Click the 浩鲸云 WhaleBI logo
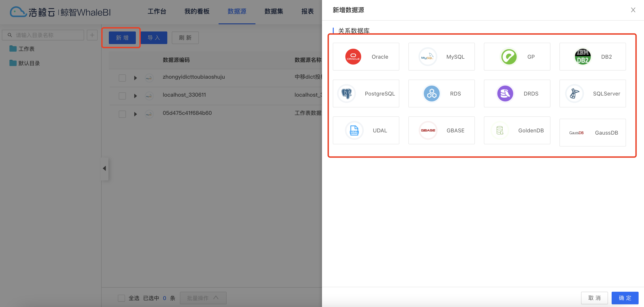 (60, 12)
